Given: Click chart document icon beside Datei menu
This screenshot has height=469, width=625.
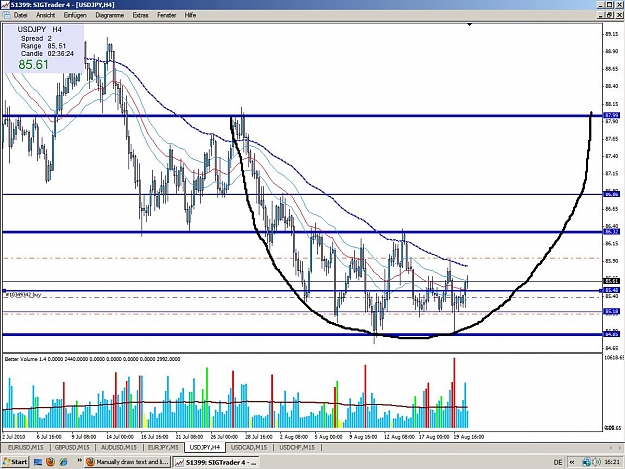Looking at the screenshot, I should [6, 15].
